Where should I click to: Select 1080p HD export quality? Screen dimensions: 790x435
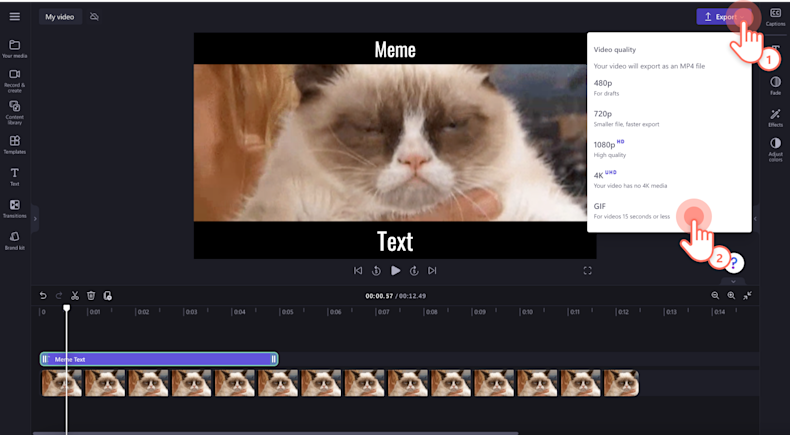[x=669, y=149]
